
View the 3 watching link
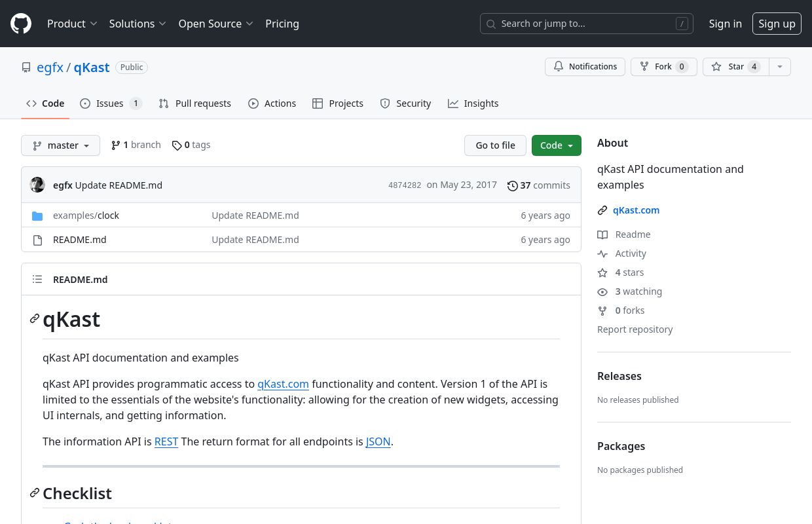(630, 291)
